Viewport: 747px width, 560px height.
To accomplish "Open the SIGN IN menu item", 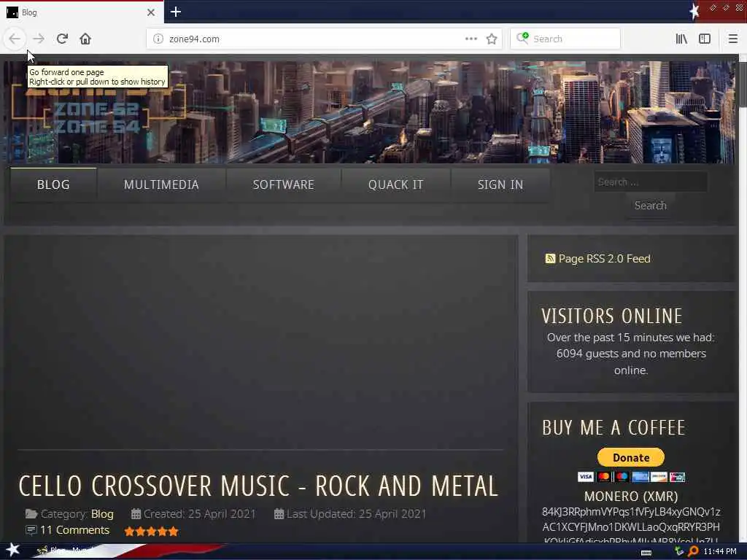I will click(500, 184).
